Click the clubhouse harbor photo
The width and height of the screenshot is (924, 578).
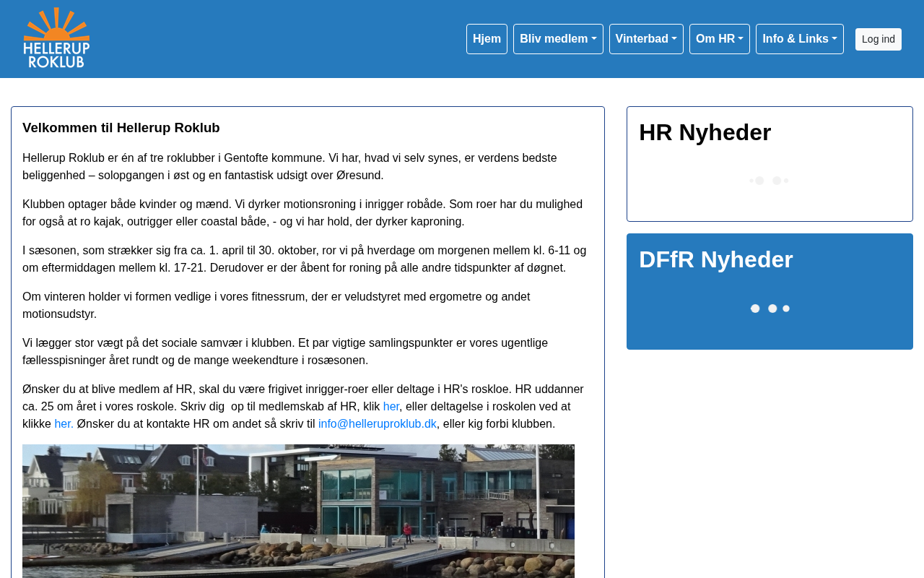(298, 511)
